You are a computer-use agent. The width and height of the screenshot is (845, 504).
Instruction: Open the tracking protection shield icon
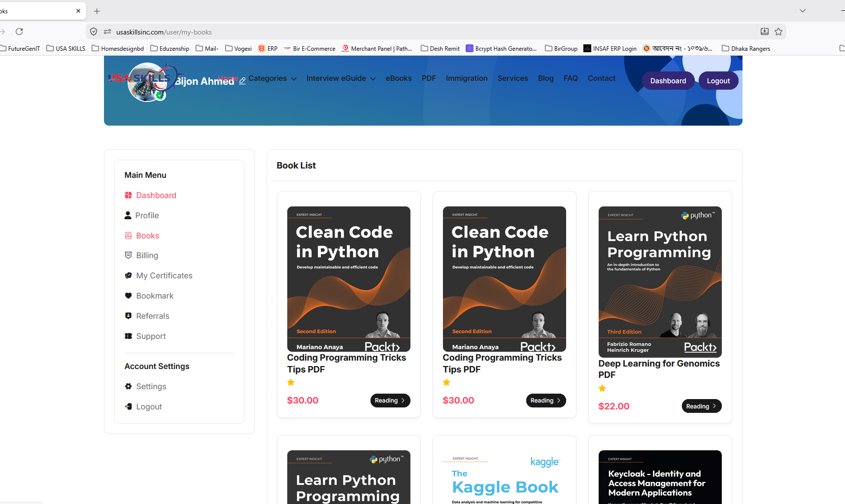[x=94, y=32]
